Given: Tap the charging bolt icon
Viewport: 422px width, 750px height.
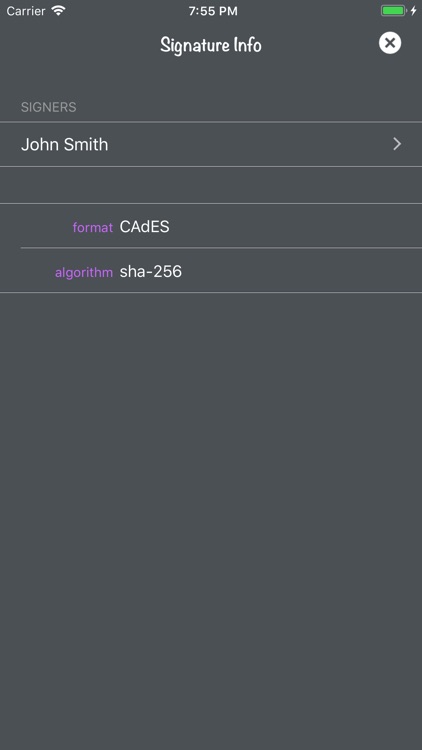Looking at the screenshot, I should coord(413,11).
